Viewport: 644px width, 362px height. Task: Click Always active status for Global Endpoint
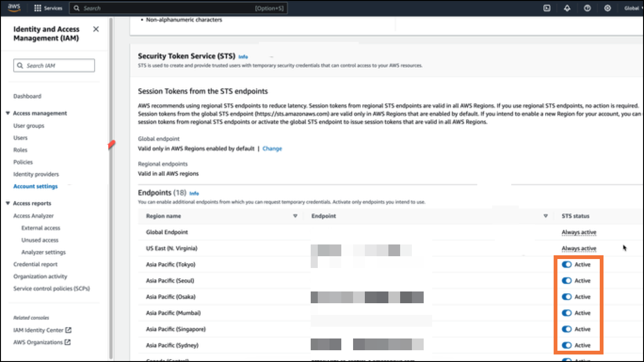pyautogui.click(x=579, y=232)
